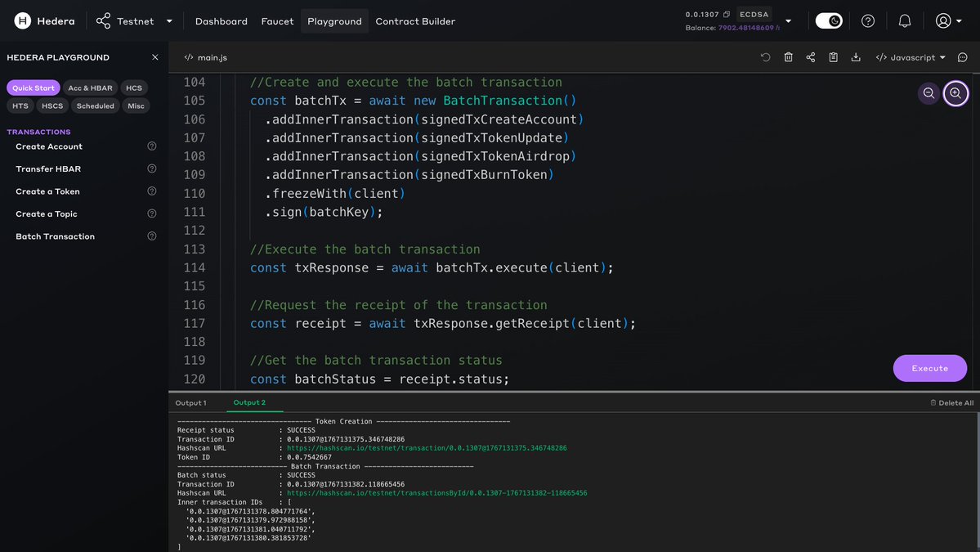Screen dimensions: 980x552
Task: Select the HTS filter chip
Action: click(x=20, y=105)
